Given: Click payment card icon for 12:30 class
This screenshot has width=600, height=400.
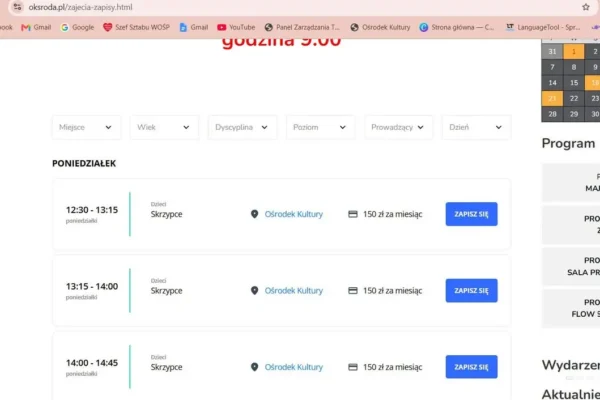Looking at the screenshot, I should click(353, 214).
